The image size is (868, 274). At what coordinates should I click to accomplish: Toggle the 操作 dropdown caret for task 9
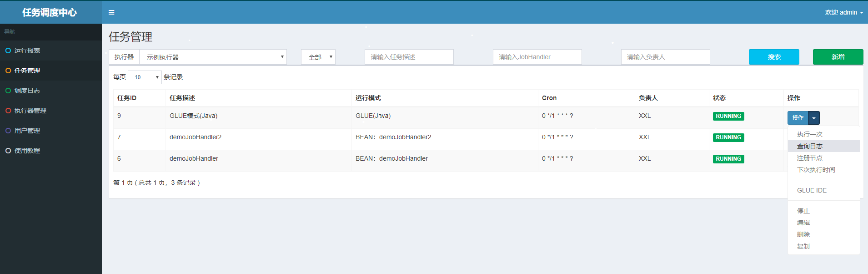tap(814, 118)
